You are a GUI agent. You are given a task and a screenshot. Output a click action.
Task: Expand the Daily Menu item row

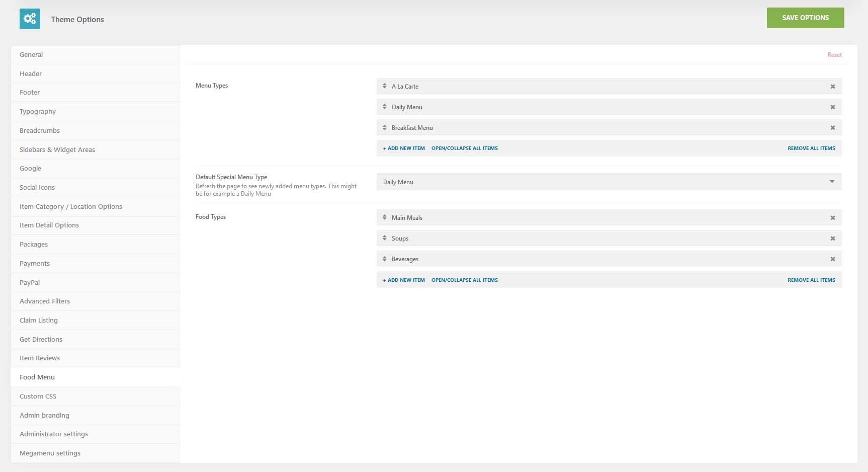[x=609, y=107]
